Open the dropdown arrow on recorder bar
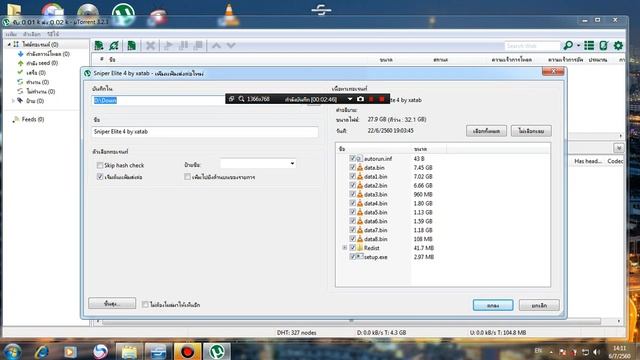This screenshot has height=360, width=640. click(350, 99)
